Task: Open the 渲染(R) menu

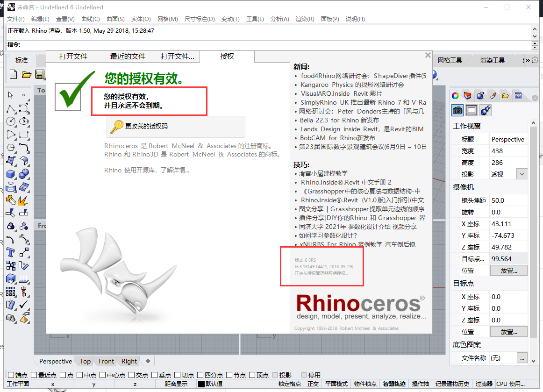Action: pos(305,19)
